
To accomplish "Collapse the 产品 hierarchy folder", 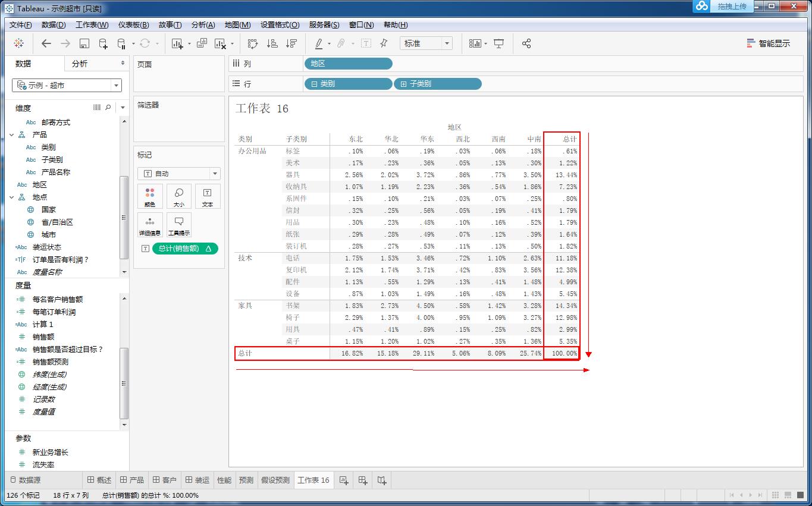I will (x=12, y=135).
